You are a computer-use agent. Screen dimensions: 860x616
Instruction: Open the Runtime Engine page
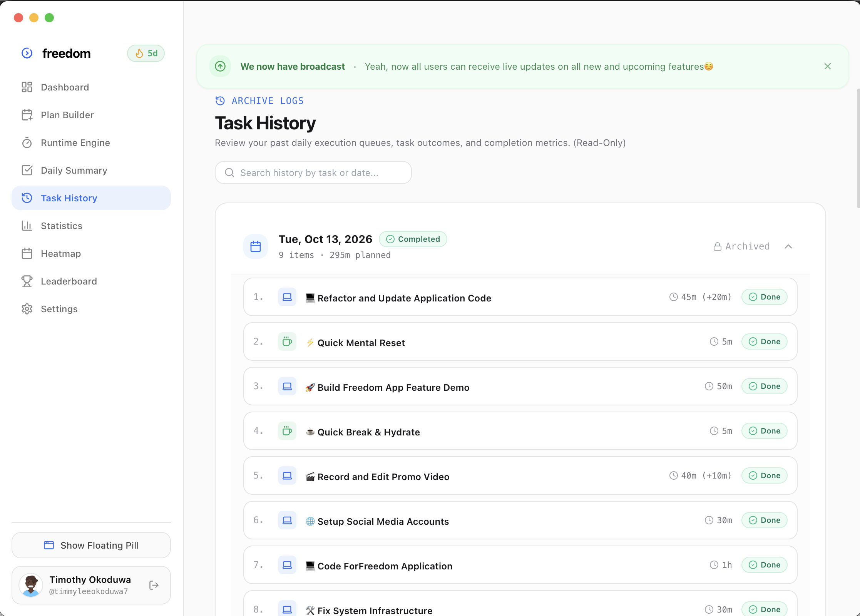(x=91, y=142)
